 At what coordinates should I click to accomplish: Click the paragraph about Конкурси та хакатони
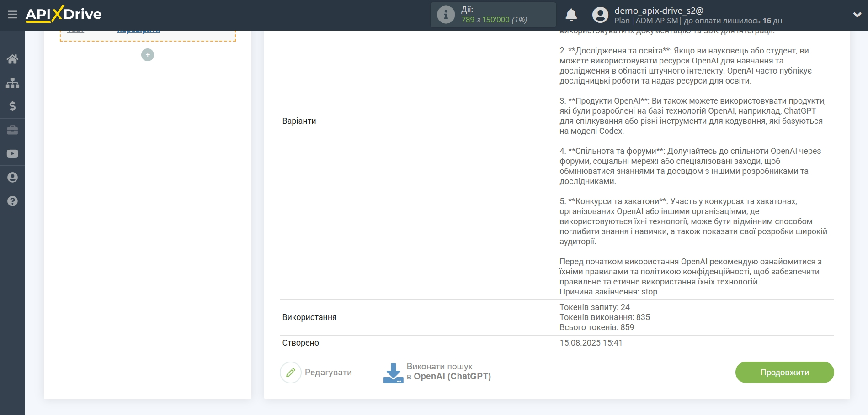click(x=693, y=221)
